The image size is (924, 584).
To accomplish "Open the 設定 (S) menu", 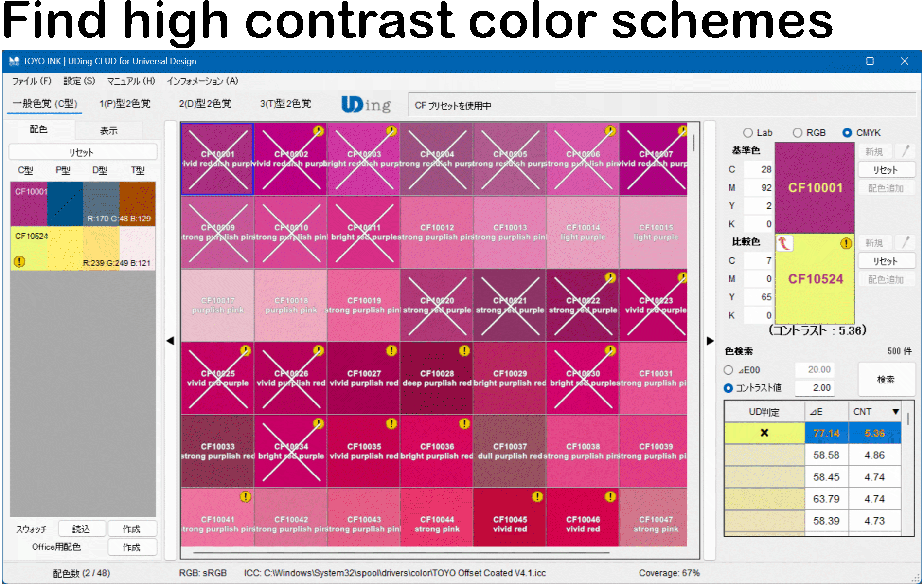I will (x=79, y=81).
